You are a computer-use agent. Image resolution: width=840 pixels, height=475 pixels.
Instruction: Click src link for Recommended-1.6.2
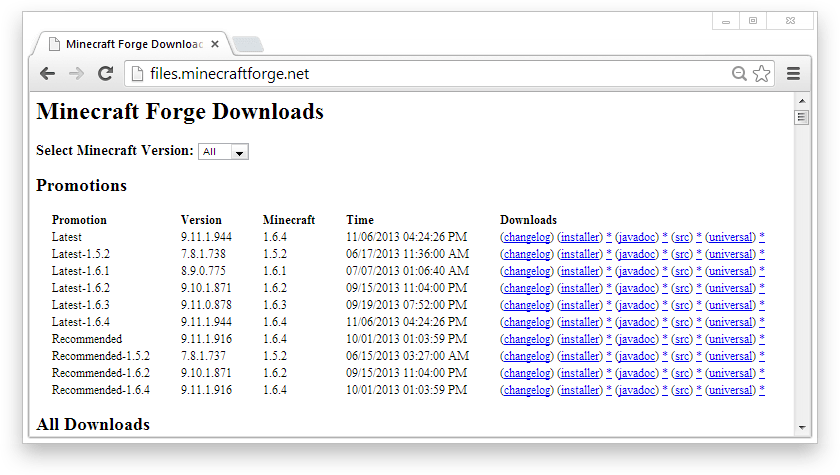point(682,373)
